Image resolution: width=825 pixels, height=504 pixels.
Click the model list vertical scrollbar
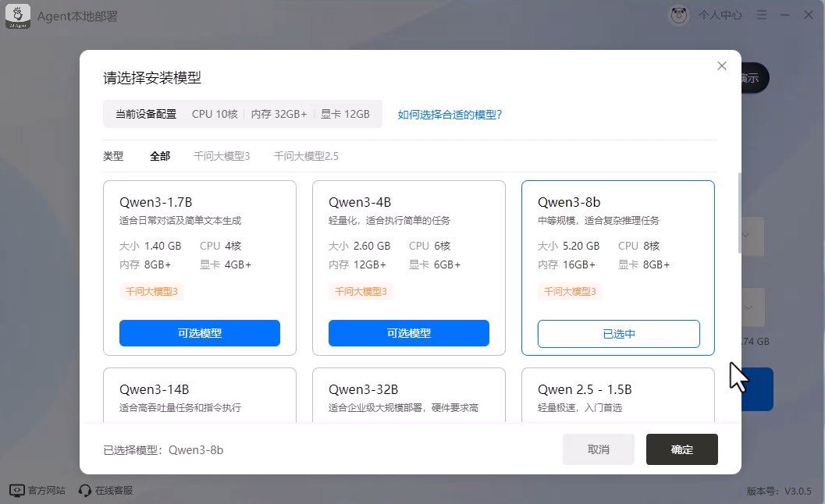740,213
